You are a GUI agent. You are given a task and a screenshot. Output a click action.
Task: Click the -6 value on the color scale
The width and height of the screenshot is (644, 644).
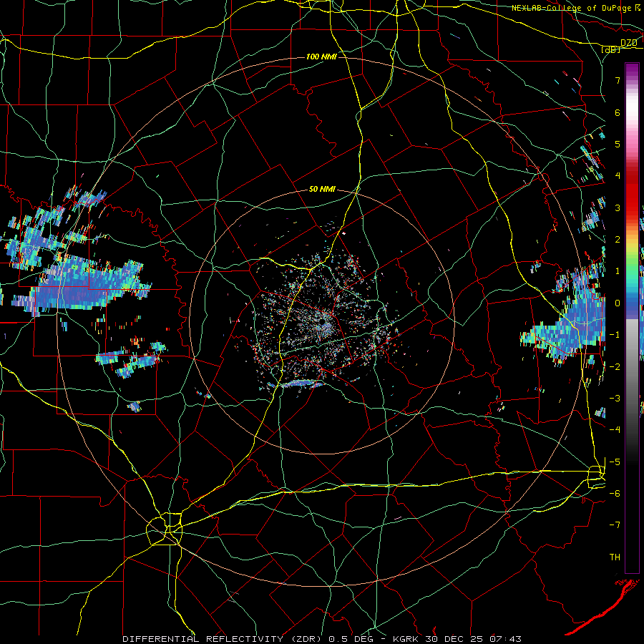click(x=615, y=494)
